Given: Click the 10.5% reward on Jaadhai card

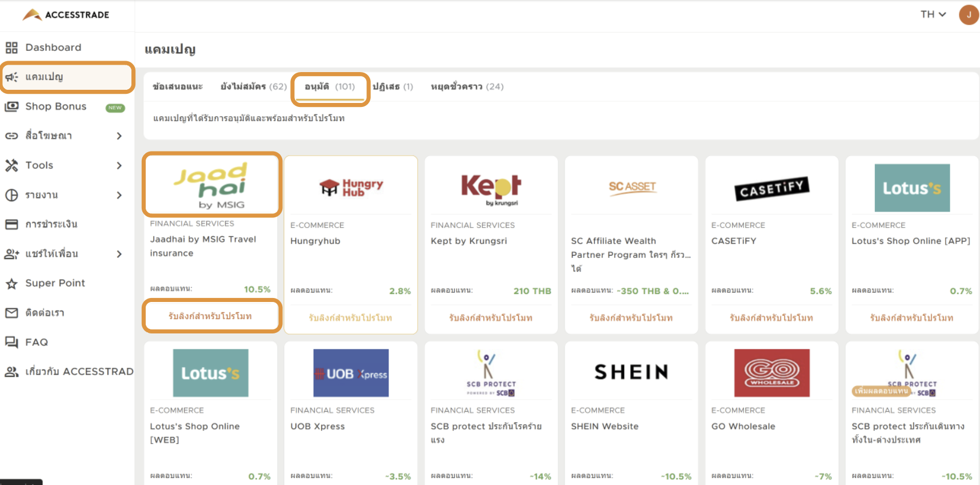Looking at the screenshot, I should [x=257, y=289].
